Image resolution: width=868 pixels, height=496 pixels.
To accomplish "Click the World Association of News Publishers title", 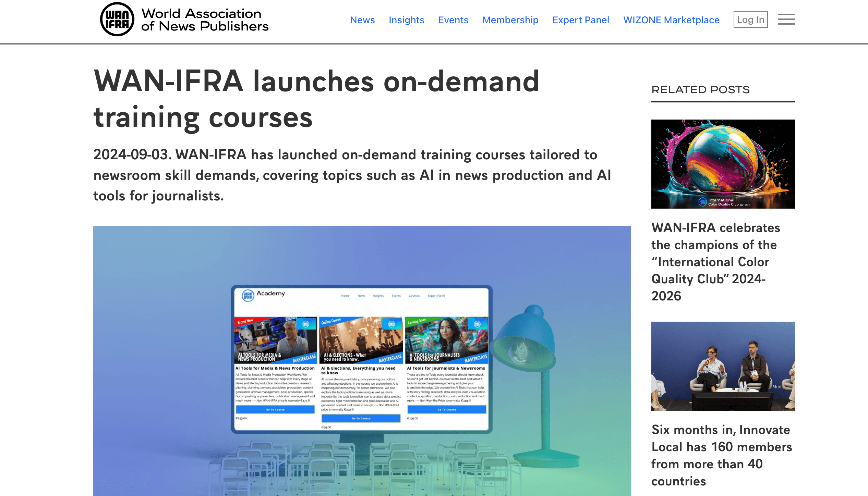I will [205, 20].
